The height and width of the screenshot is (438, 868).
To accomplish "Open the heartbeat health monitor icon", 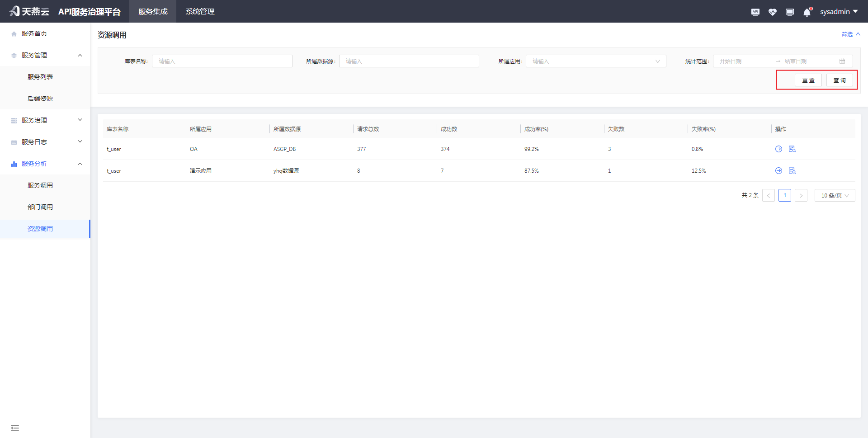I will [x=772, y=12].
